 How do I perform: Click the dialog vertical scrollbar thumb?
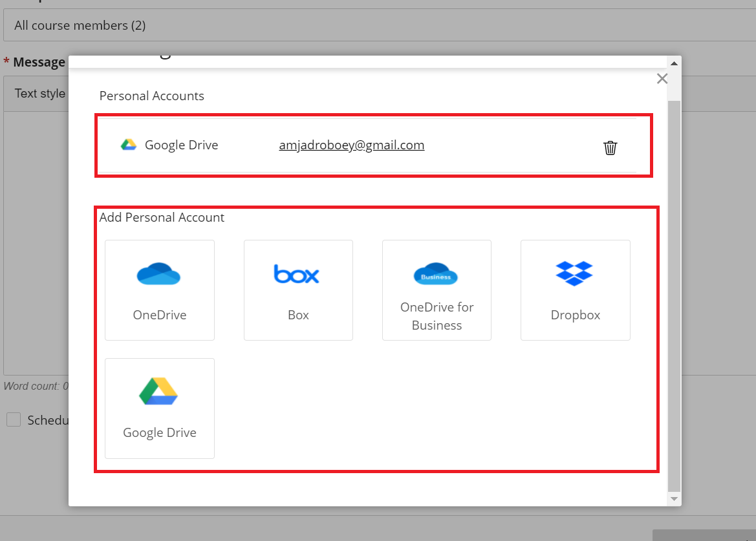[674, 296]
